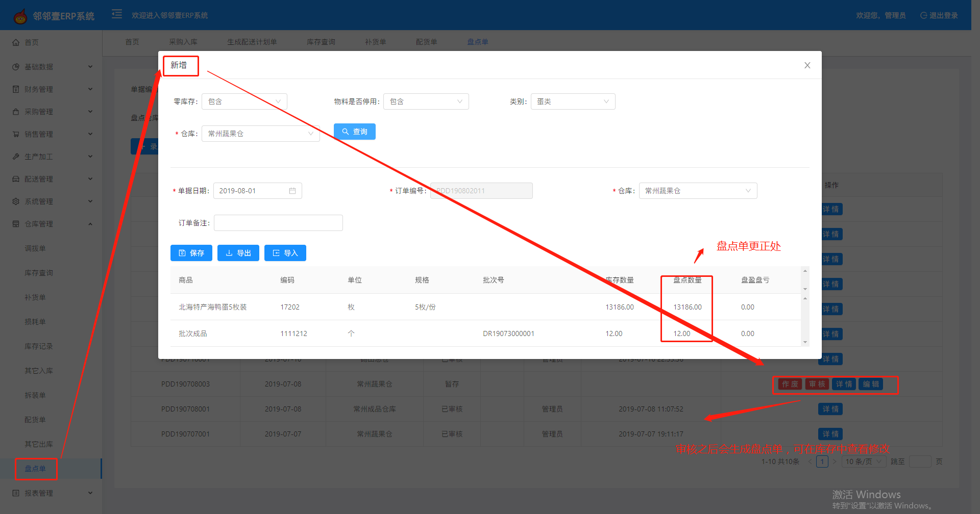980x514 pixels.
Task: Click the 订单备注 input field
Action: coord(278,223)
